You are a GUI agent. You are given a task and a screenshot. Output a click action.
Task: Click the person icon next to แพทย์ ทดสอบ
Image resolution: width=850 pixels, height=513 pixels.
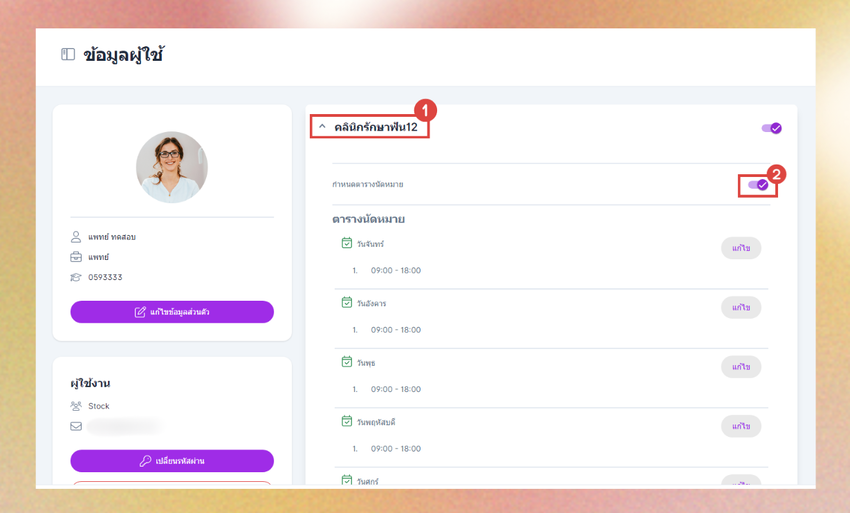coord(76,237)
